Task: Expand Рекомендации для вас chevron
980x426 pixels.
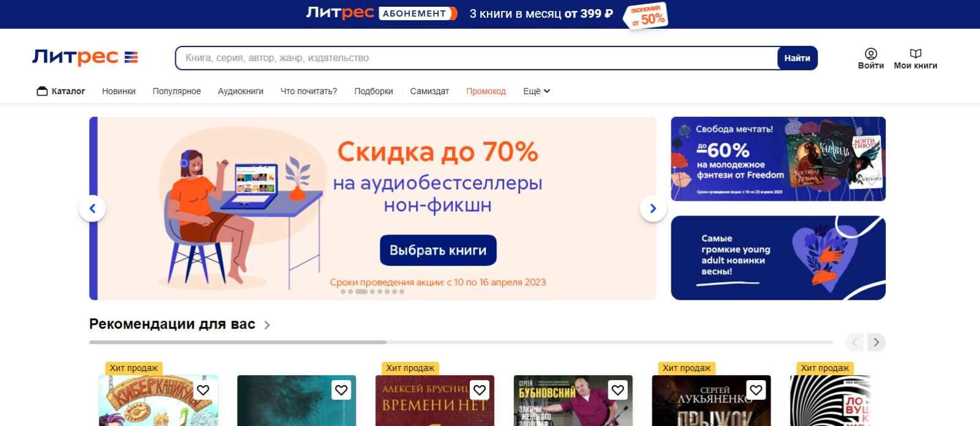Action: tap(267, 325)
